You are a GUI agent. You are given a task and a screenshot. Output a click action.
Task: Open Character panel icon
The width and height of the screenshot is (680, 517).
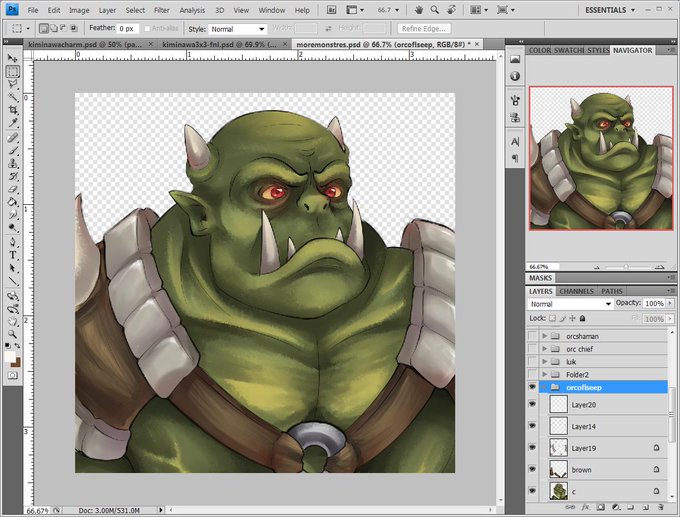click(515, 142)
